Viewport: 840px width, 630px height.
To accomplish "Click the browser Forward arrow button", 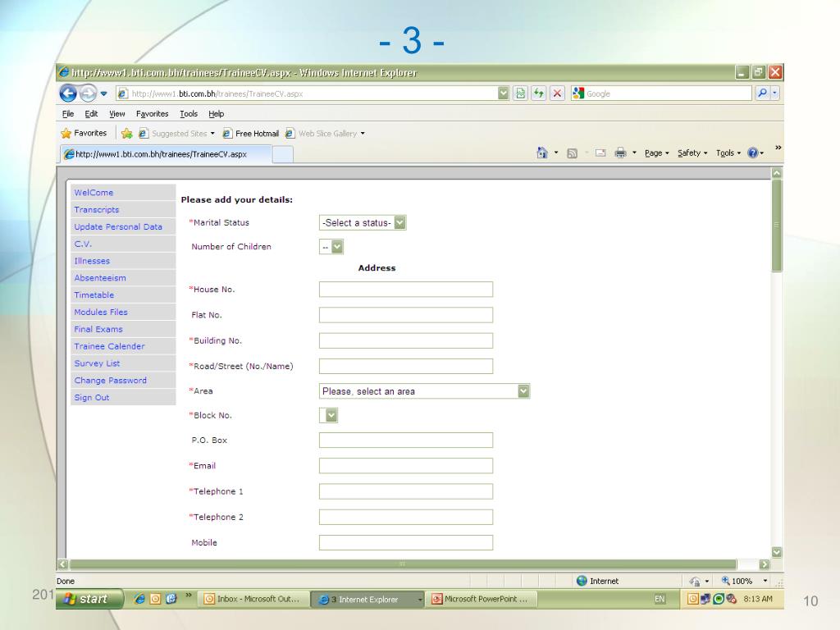I will [88, 94].
